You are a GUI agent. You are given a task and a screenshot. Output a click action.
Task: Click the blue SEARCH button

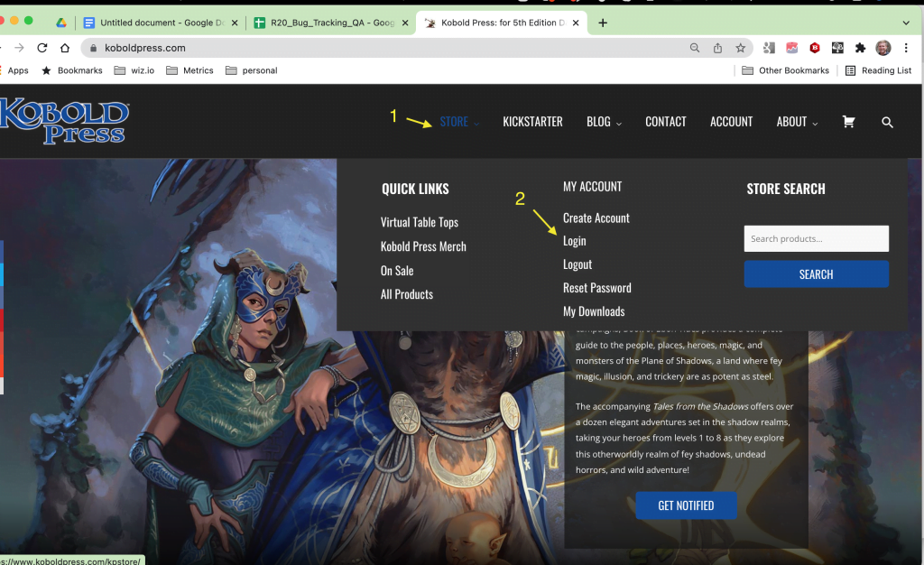816,274
